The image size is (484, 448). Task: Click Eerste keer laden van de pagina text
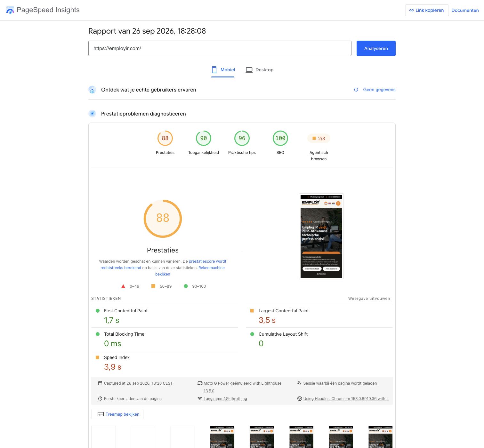(x=133, y=399)
